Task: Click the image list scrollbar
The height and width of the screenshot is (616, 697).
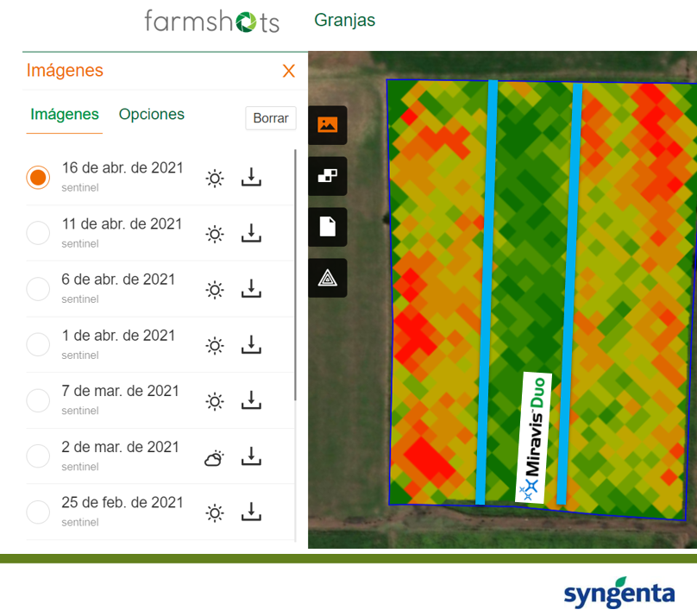Action: coord(295,275)
